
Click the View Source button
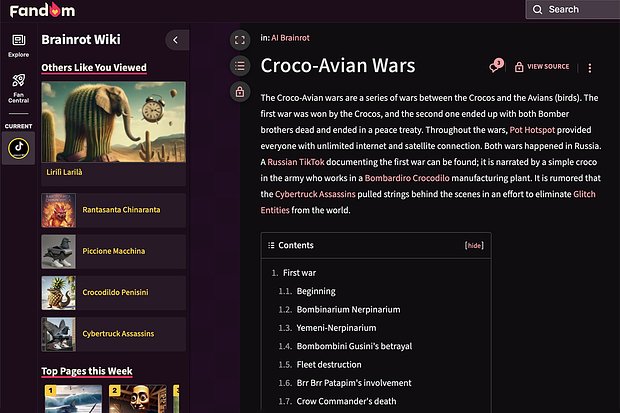pos(542,67)
